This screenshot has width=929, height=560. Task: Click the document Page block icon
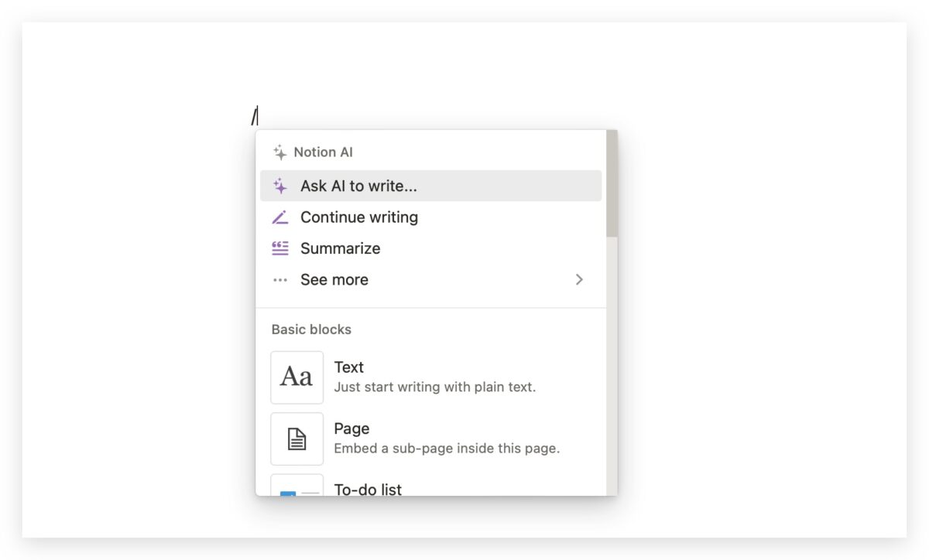(297, 439)
